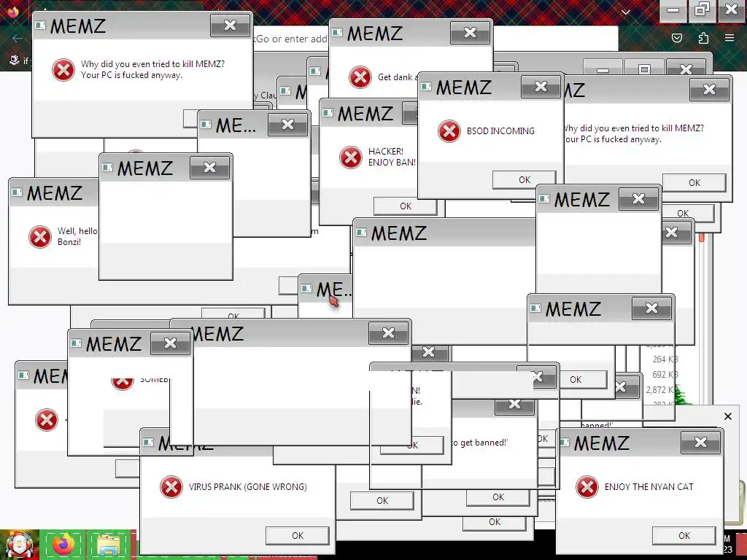Click the title bar icon of the 'Get dank' dialog
Screen dimensions: 747x560
[337, 32]
